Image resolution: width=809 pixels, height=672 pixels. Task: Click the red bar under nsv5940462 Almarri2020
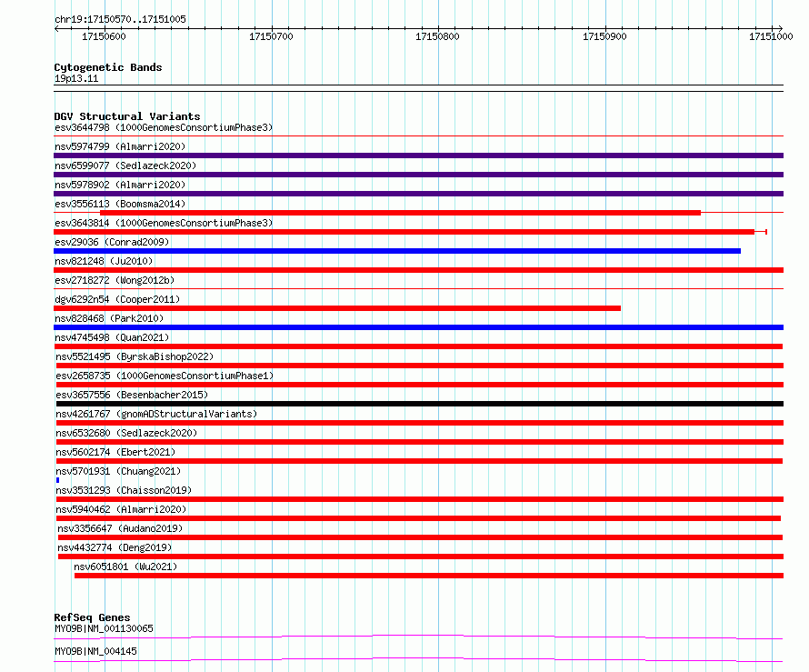tap(418, 518)
